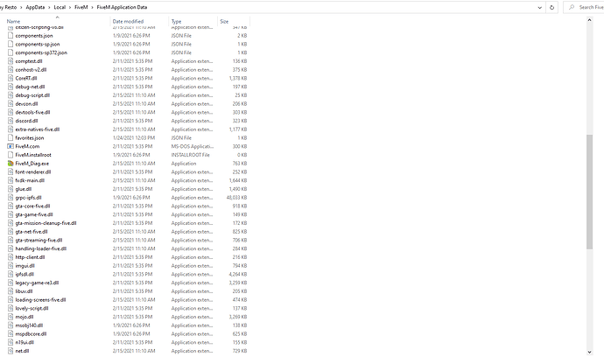Select debug-net.dll file
Image resolution: width=604 pixels, height=364 pixels.
click(x=30, y=87)
